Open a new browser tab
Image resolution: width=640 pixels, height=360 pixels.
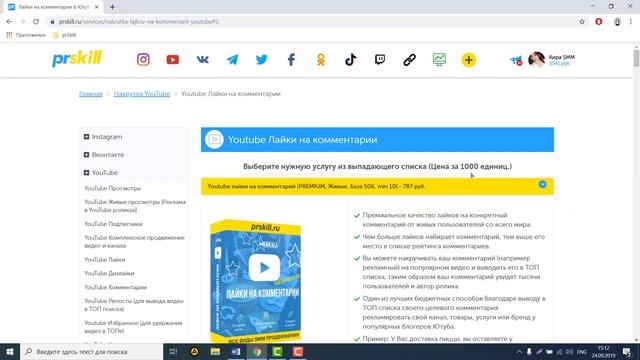(112, 7)
